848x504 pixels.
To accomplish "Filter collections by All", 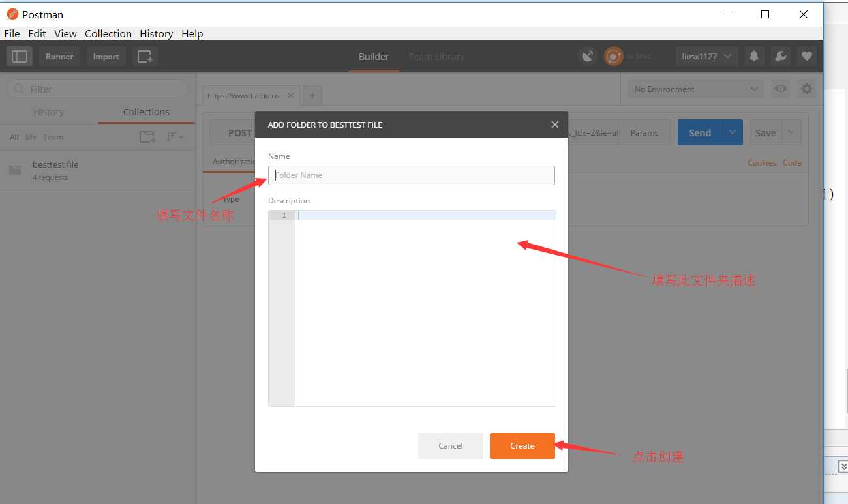I will tap(14, 138).
